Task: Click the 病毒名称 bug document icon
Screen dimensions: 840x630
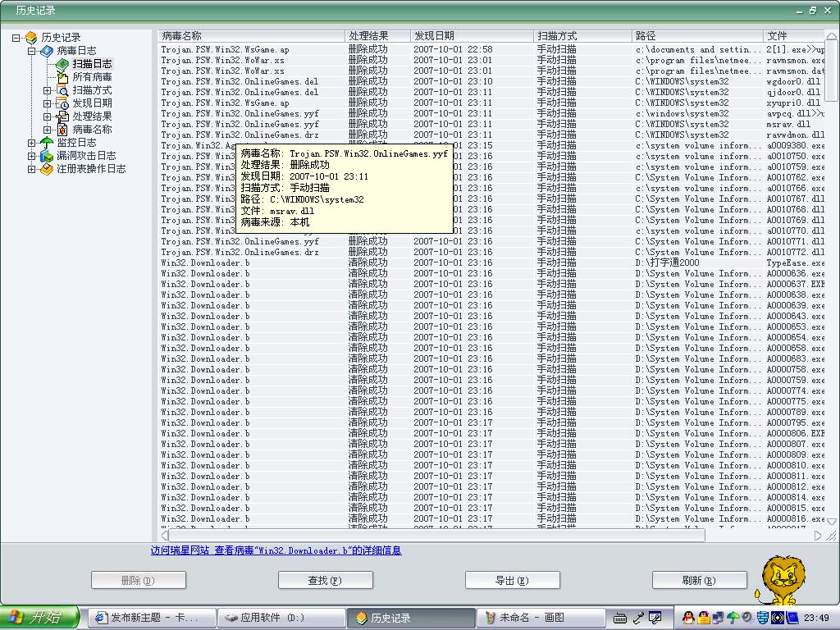Action: click(x=62, y=129)
